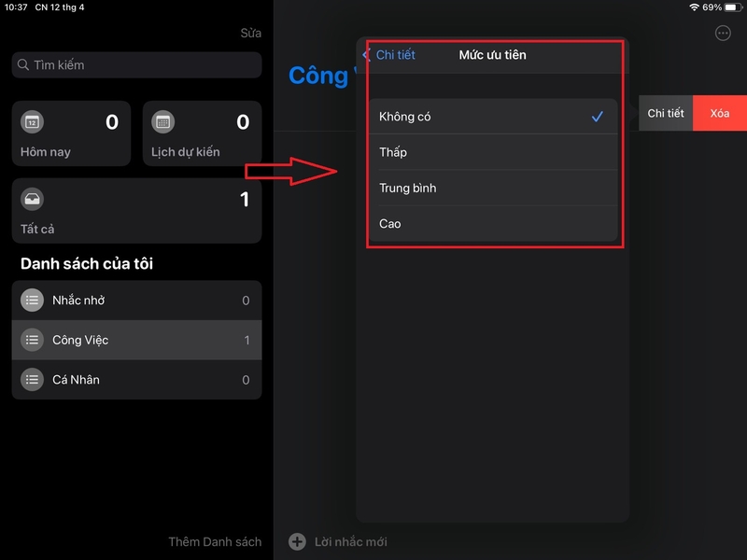747x560 pixels.
Task: Click Lời nhắc mới text
Action: pyautogui.click(x=351, y=542)
